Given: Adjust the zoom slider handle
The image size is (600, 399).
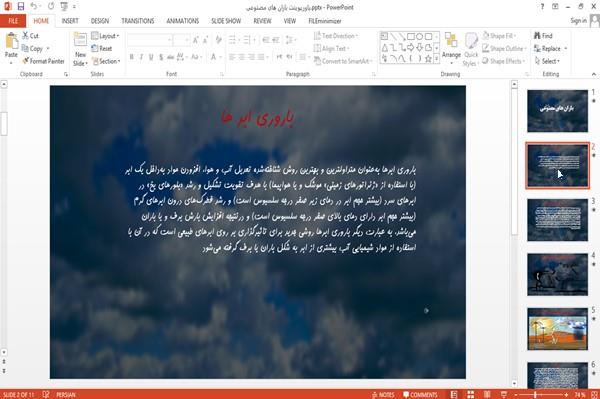Looking at the screenshot, I should 536,395.
